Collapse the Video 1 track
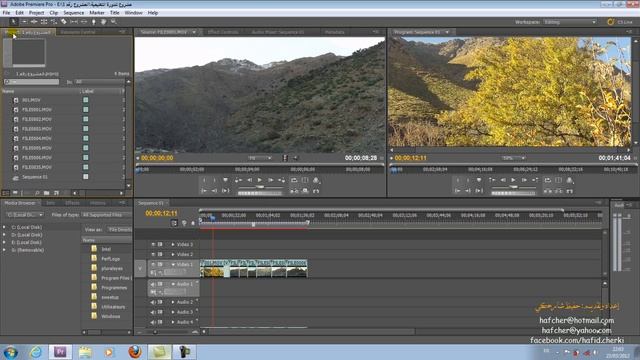This screenshot has height=360, width=640. [173, 264]
